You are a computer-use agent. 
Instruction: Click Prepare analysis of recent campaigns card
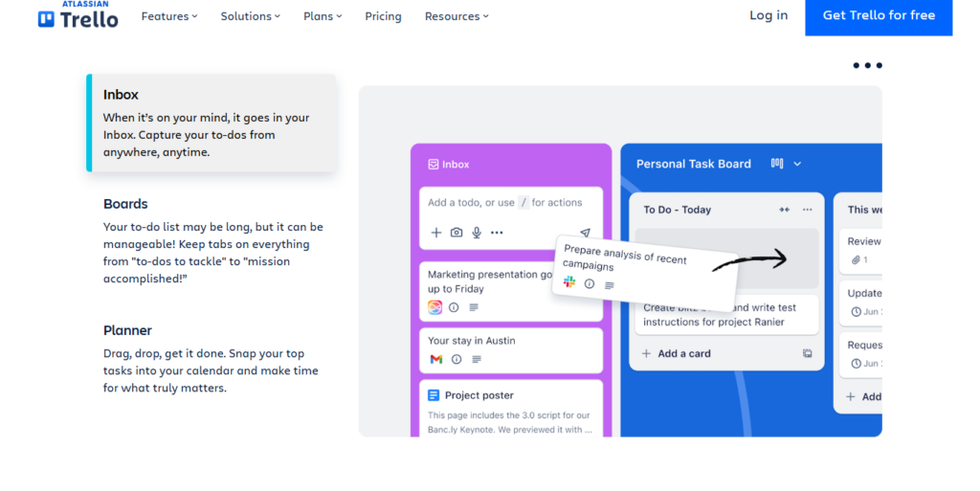pos(643,272)
